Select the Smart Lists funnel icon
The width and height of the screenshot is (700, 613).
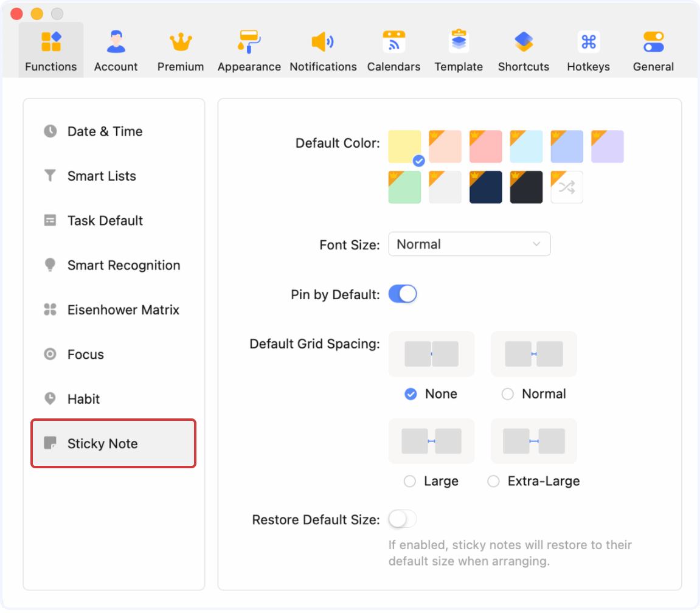pyautogui.click(x=50, y=176)
